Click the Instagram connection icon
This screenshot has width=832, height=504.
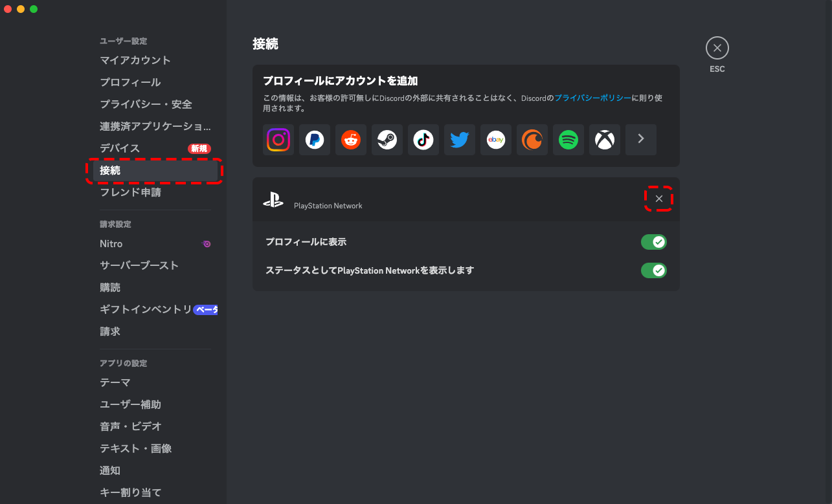coord(278,140)
